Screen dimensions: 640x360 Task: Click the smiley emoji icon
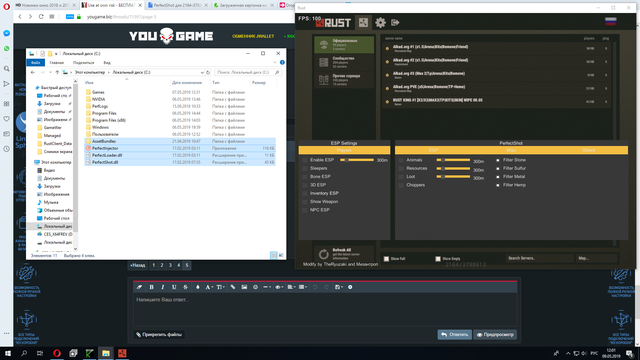[256, 287]
